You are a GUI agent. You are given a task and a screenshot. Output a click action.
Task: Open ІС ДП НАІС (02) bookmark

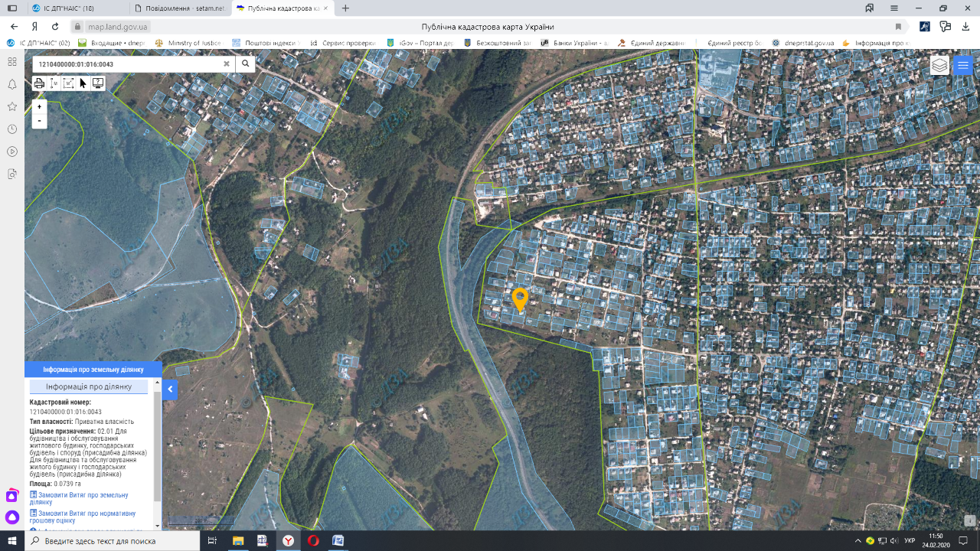point(38,43)
